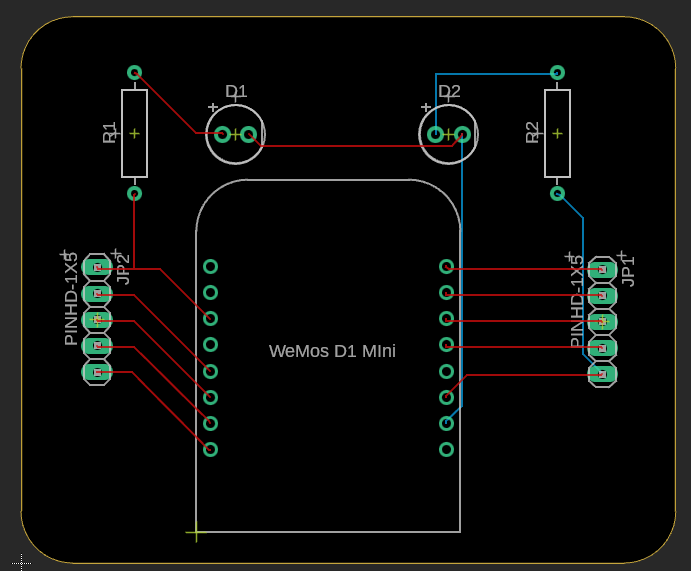
Task: Click WeMos origin cross at outline corner
Action: [196, 533]
